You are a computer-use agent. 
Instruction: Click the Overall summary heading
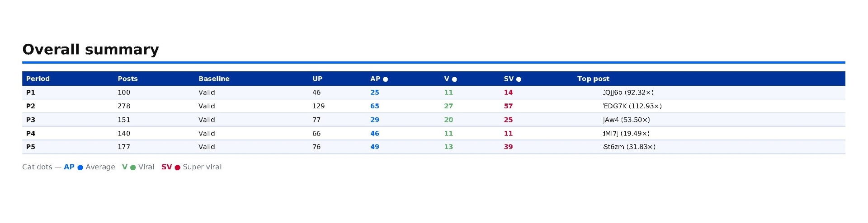point(90,49)
